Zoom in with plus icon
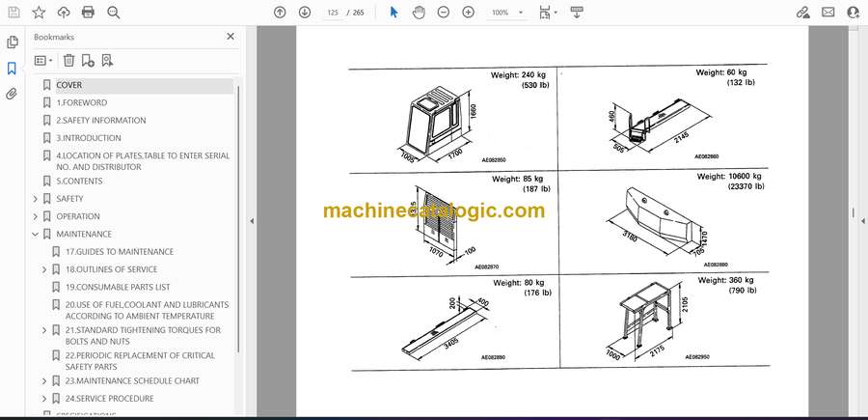The height and width of the screenshot is (420, 868). pyautogui.click(x=469, y=13)
